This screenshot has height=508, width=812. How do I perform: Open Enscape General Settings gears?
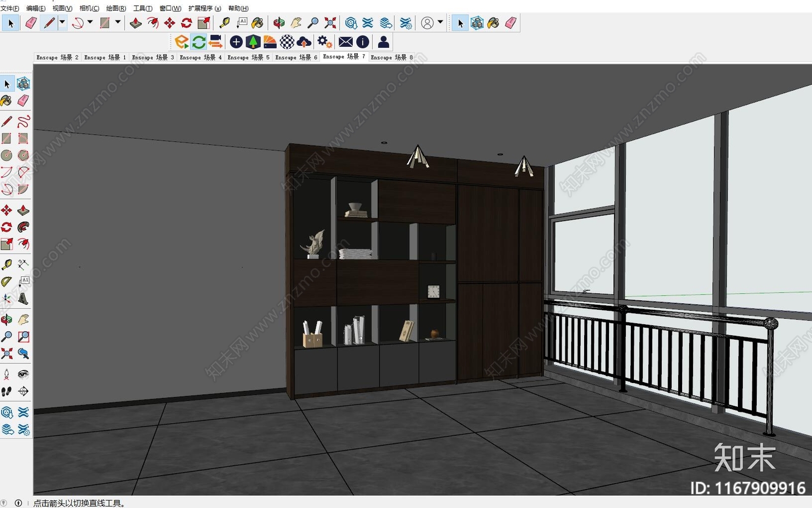[x=325, y=42]
